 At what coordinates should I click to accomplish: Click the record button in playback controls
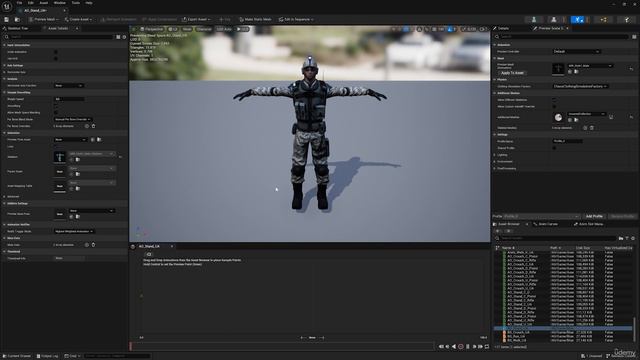coord(461,347)
